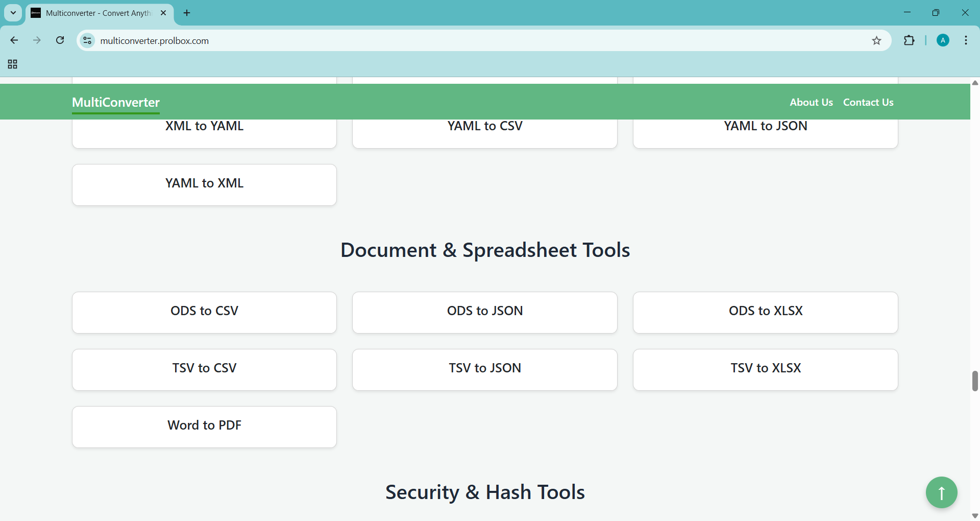Screen dimensions: 980x521
Task: Go back using the back arrow
Action: [14, 40]
